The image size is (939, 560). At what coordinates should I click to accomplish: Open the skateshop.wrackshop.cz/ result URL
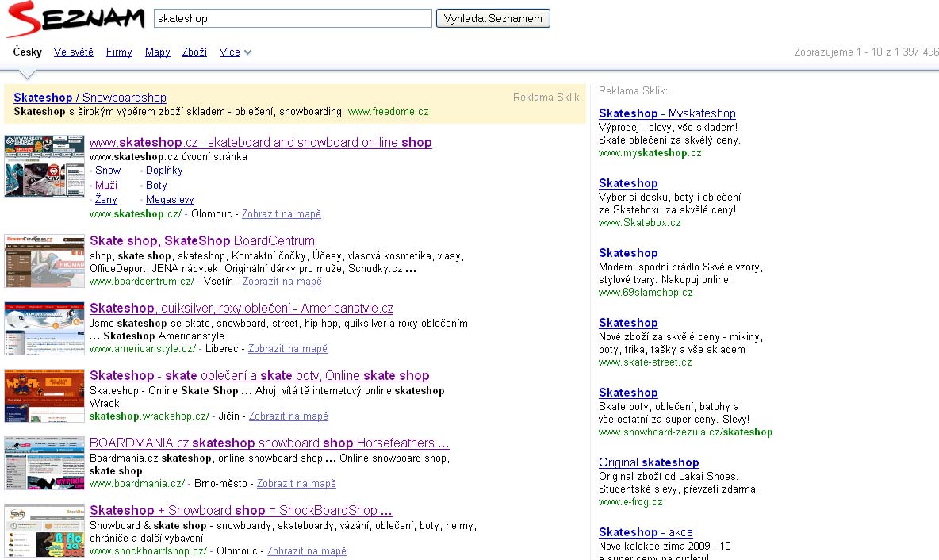[150, 416]
